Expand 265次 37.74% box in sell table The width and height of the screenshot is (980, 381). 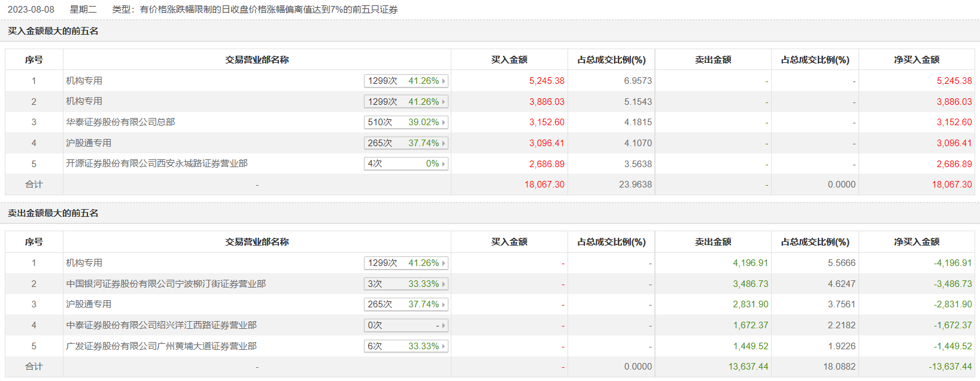click(405, 304)
